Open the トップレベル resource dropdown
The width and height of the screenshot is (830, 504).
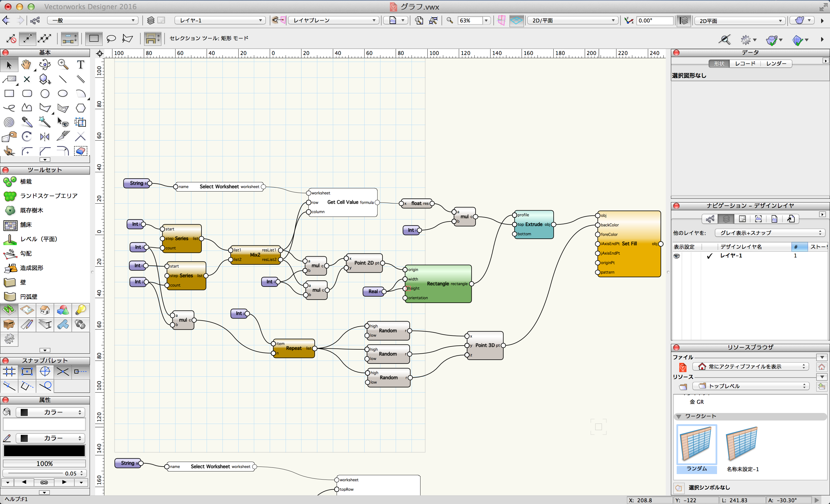point(750,386)
